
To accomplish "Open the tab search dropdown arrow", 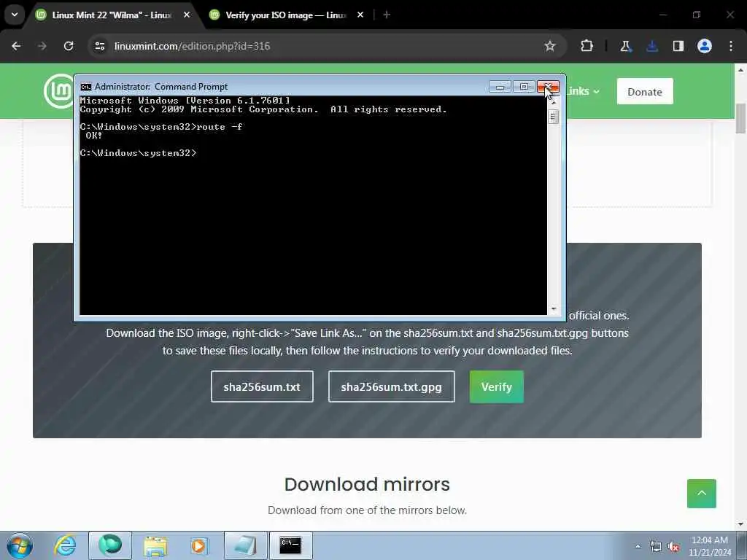I will [x=15, y=15].
